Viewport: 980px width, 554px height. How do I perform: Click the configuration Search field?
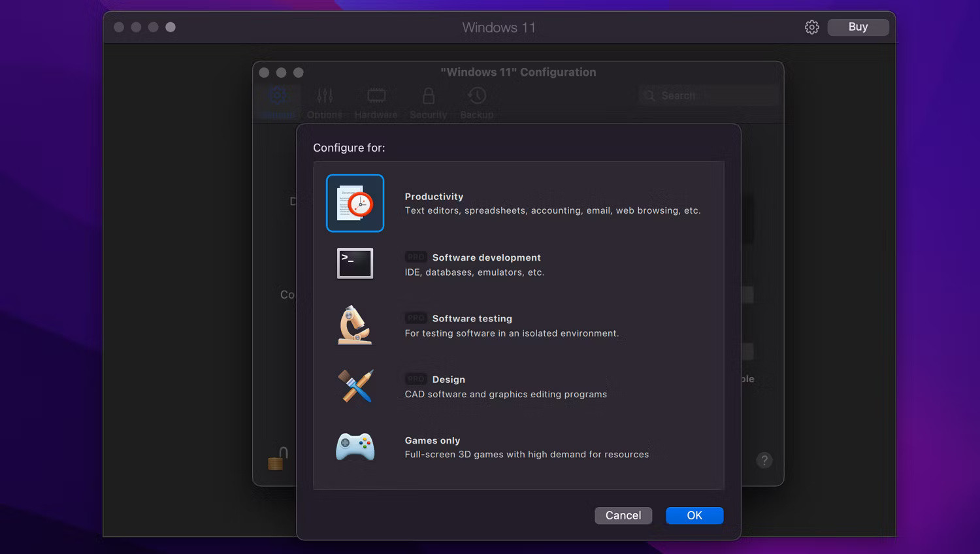coord(709,95)
